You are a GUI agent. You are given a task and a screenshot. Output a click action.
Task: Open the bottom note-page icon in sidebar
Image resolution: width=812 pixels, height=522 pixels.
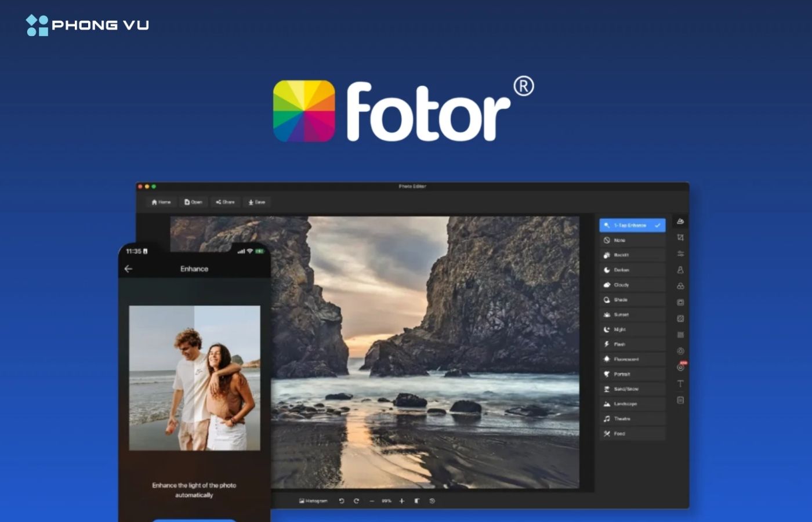[680, 400]
